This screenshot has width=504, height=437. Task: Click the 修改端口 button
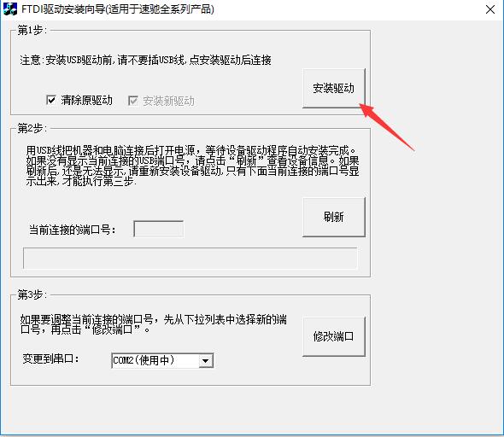pos(334,336)
